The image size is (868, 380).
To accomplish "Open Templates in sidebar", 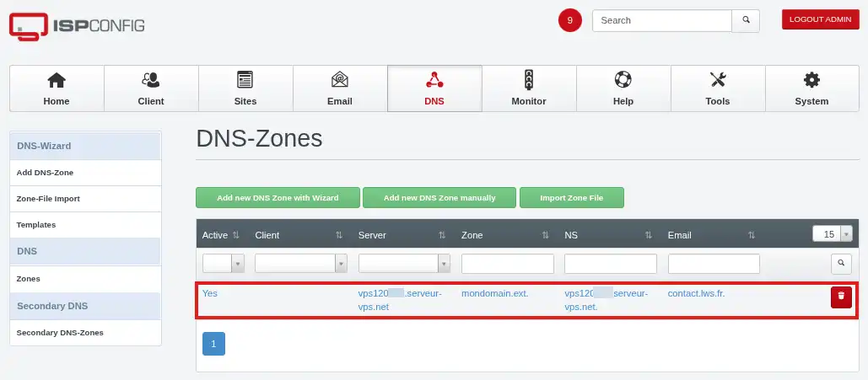I will click(86, 225).
